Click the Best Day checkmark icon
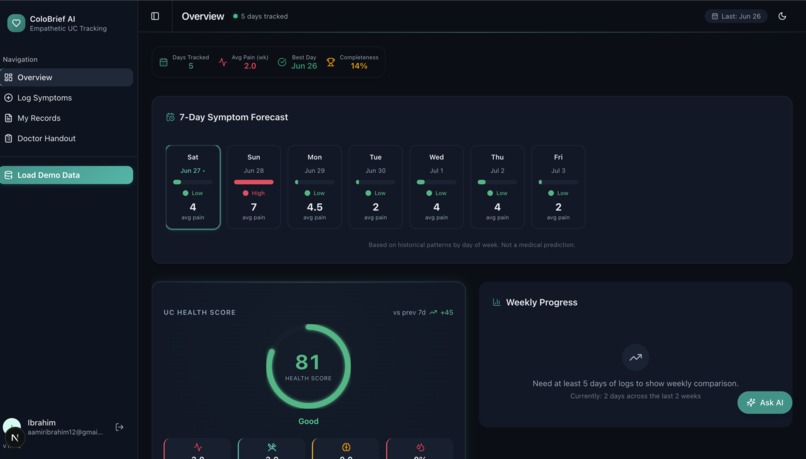The height and width of the screenshot is (459, 806). pos(282,62)
